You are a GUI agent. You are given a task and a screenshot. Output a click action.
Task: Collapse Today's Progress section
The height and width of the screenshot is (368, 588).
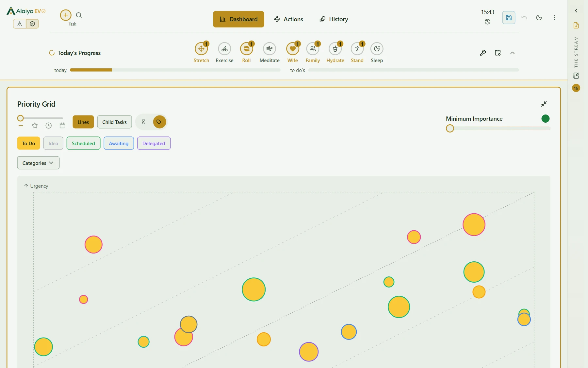tap(513, 53)
